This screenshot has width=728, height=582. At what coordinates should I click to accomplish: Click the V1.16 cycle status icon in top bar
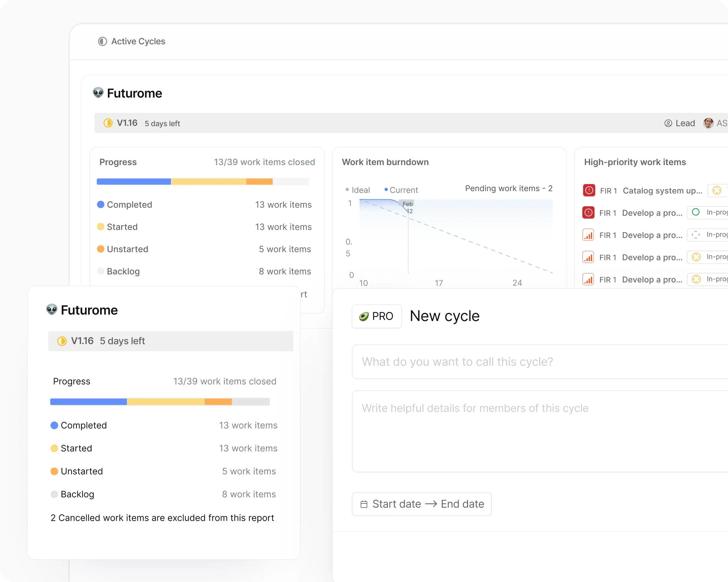pos(108,123)
